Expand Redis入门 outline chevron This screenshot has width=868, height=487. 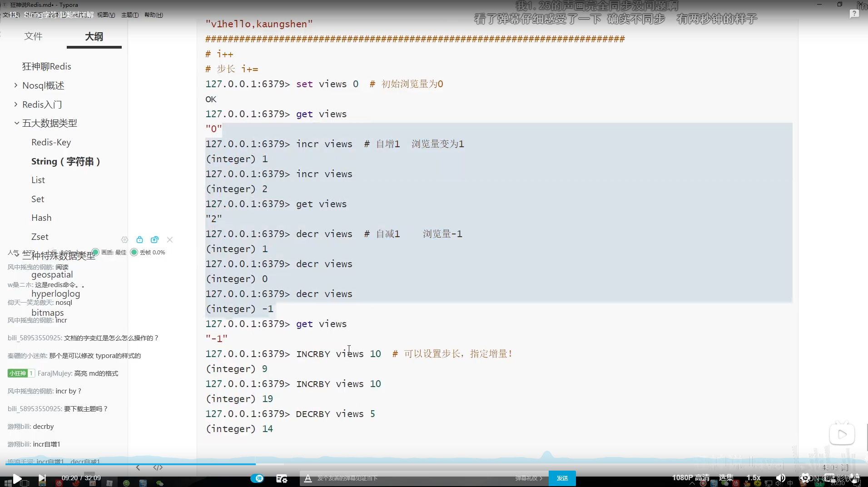pyautogui.click(x=16, y=104)
